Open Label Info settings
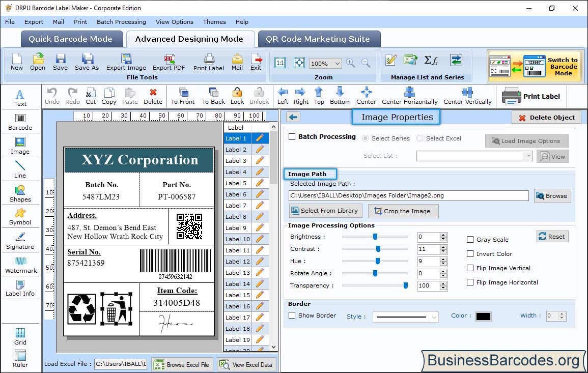Screen dimensions: 588x373 point(20,289)
